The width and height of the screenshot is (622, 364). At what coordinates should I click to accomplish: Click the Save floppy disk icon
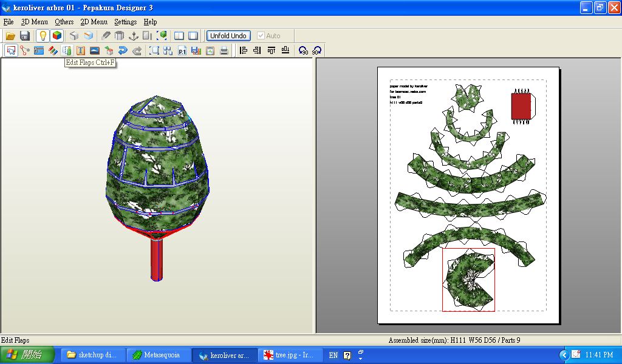[x=25, y=36]
